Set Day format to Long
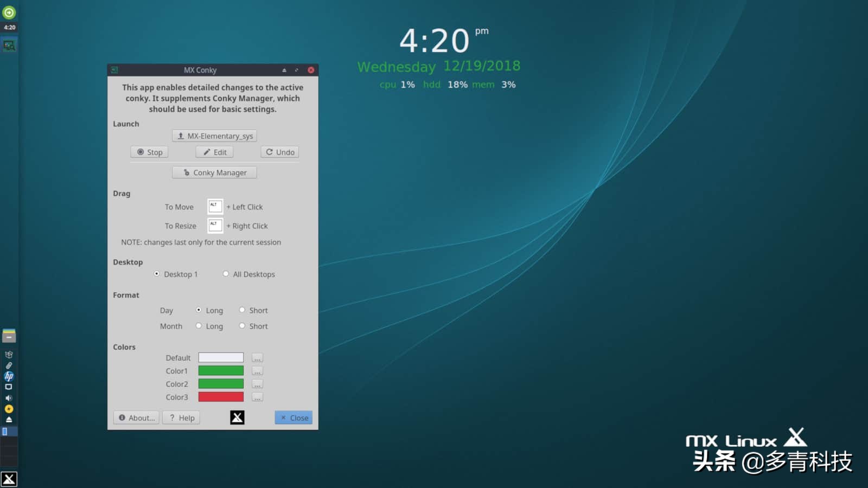This screenshot has width=868, height=488. pos(199,310)
